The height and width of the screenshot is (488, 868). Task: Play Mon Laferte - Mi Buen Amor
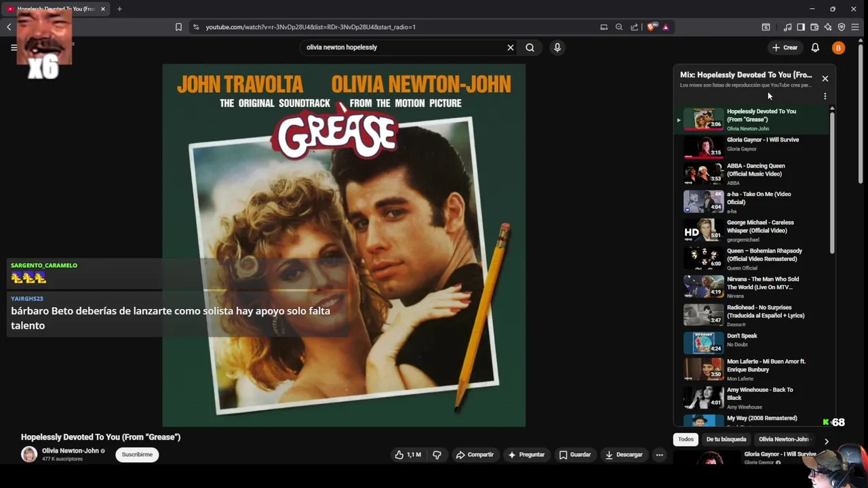tap(753, 370)
